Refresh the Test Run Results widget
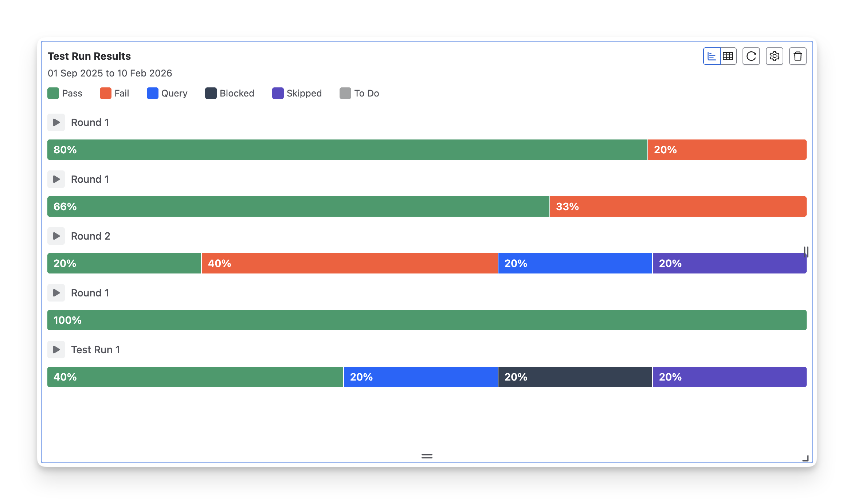 tap(751, 56)
